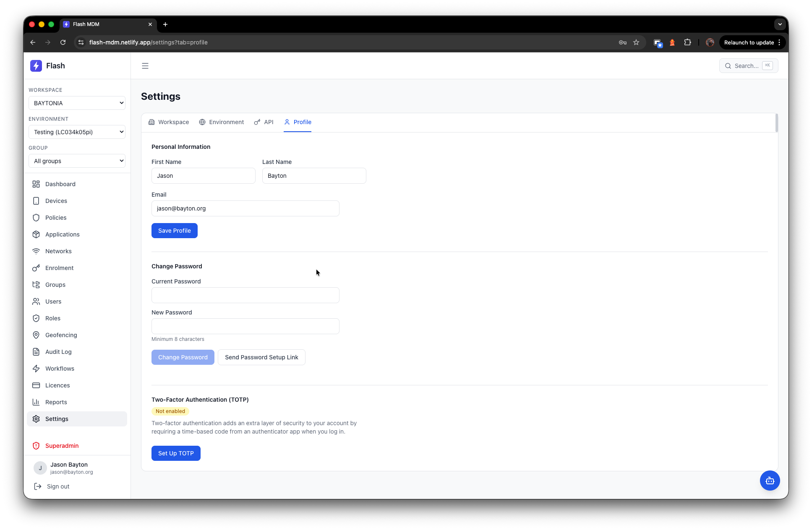Open the Workspace BAYTONIA dropdown
The width and height of the screenshot is (812, 530).
[77, 103]
